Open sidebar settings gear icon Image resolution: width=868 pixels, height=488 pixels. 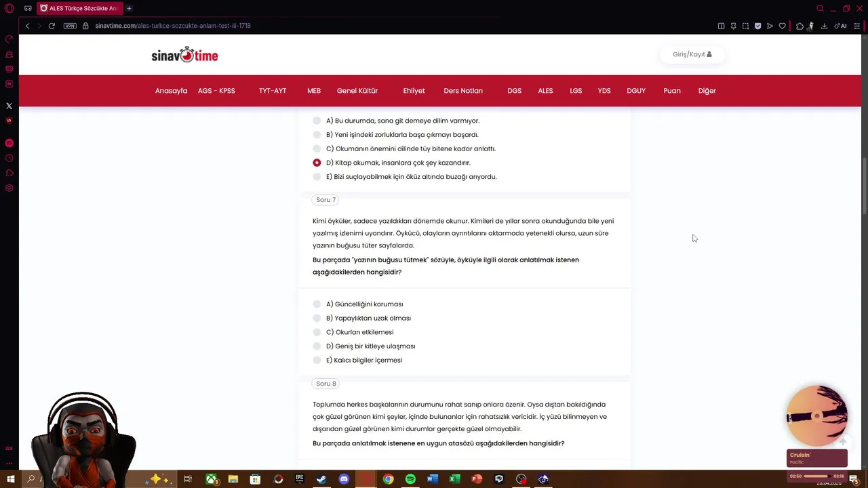(9, 188)
